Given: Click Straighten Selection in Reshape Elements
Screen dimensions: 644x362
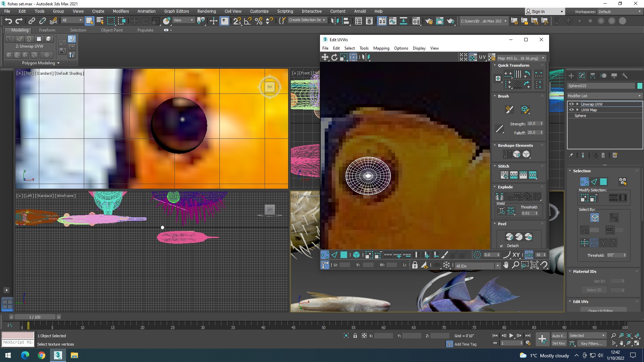Looking at the screenshot, I should tap(507, 154).
